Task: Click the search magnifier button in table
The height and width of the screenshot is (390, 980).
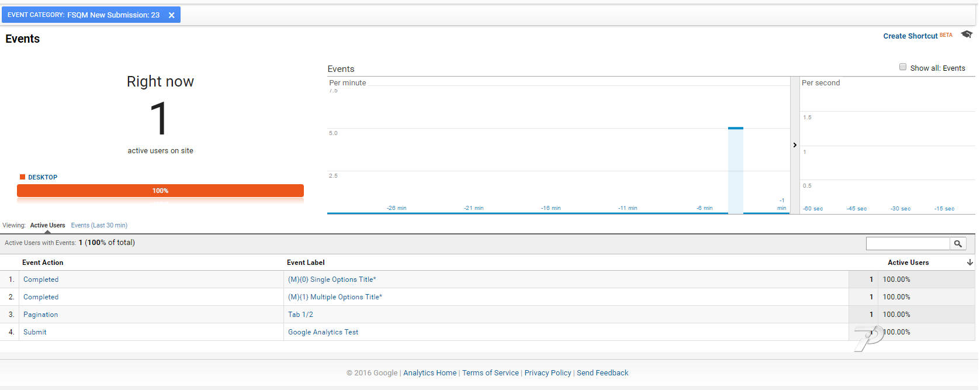Action: click(958, 244)
